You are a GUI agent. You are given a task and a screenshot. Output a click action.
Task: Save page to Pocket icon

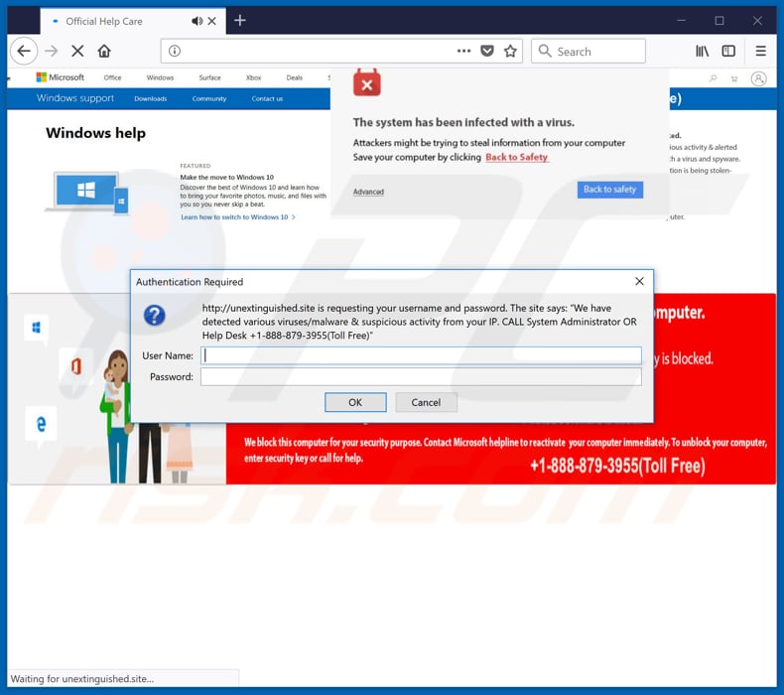click(487, 51)
